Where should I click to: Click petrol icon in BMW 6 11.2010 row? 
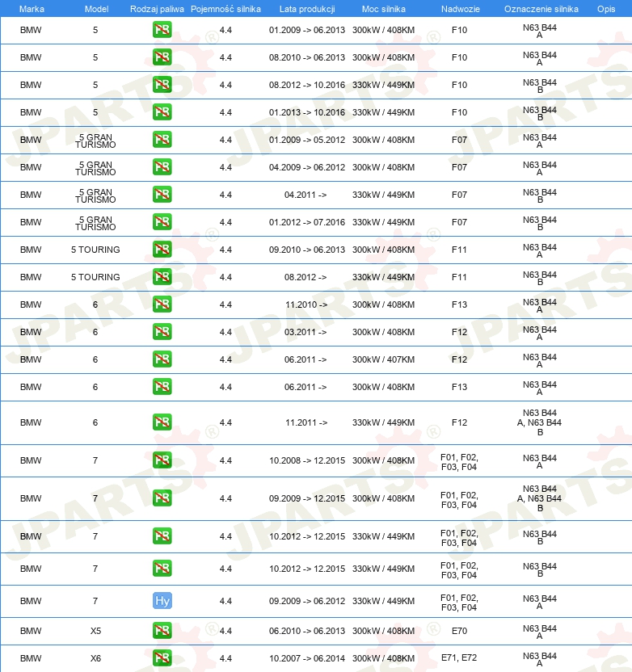coord(162,304)
